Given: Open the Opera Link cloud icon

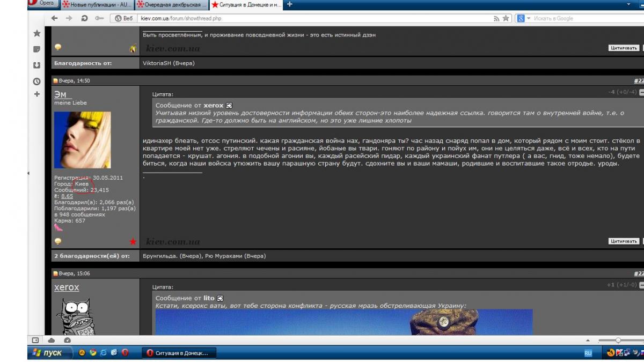Looking at the screenshot, I should [x=52, y=340].
